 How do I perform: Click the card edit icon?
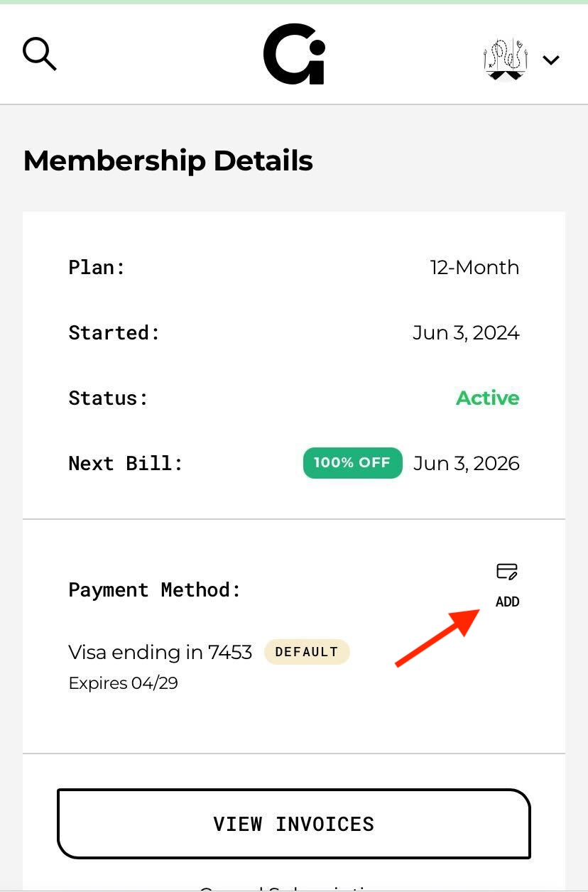(507, 571)
